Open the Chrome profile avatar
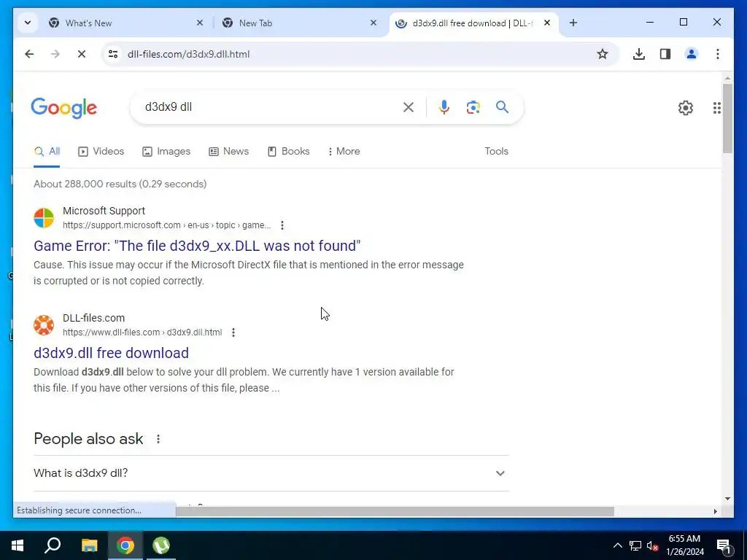Image resolution: width=747 pixels, height=560 pixels. [692, 54]
